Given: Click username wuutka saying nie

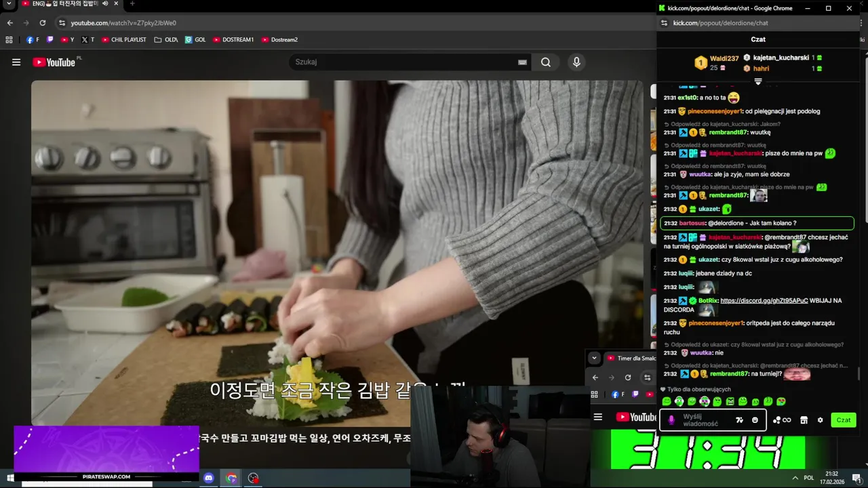Looking at the screenshot, I should (701, 352).
